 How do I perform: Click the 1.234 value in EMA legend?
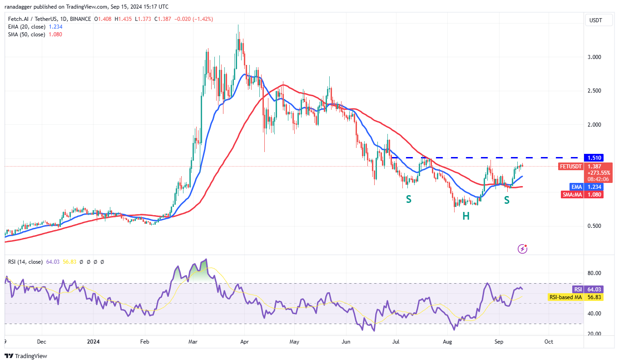coord(55,27)
